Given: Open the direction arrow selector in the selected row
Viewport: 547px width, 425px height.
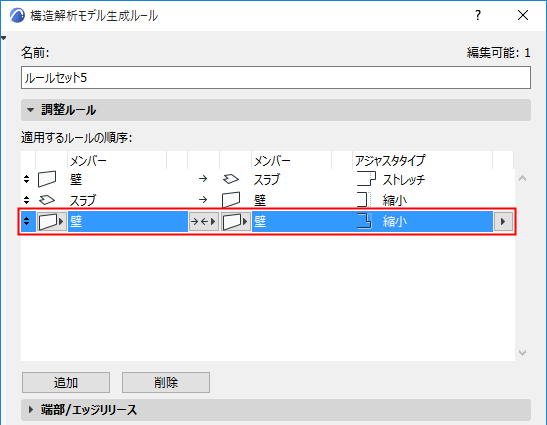Looking at the screenshot, I should [x=204, y=221].
